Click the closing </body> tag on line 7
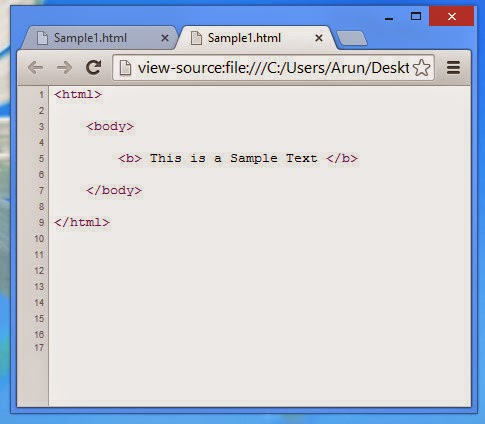 tap(114, 190)
